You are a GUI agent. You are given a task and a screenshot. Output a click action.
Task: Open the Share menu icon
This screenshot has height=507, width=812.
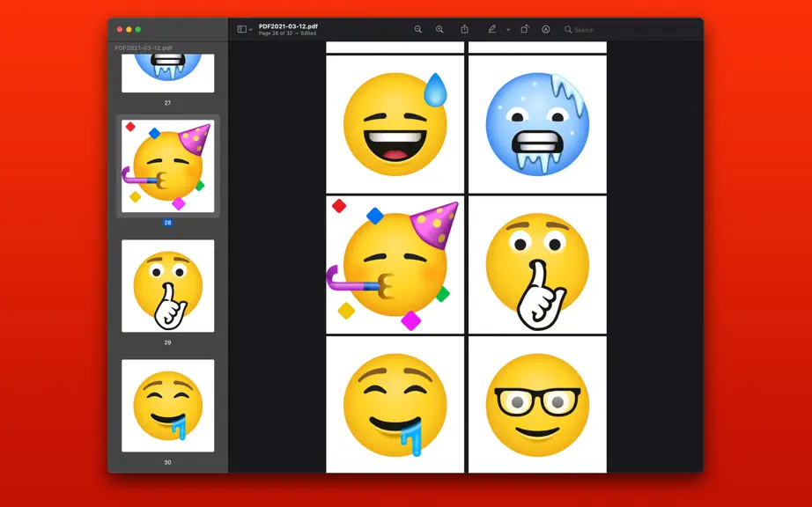coord(464,30)
